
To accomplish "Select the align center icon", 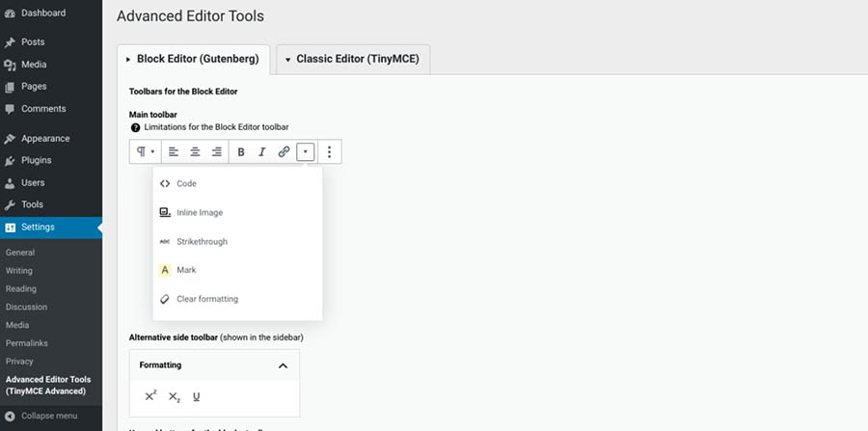I will click(x=195, y=152).
